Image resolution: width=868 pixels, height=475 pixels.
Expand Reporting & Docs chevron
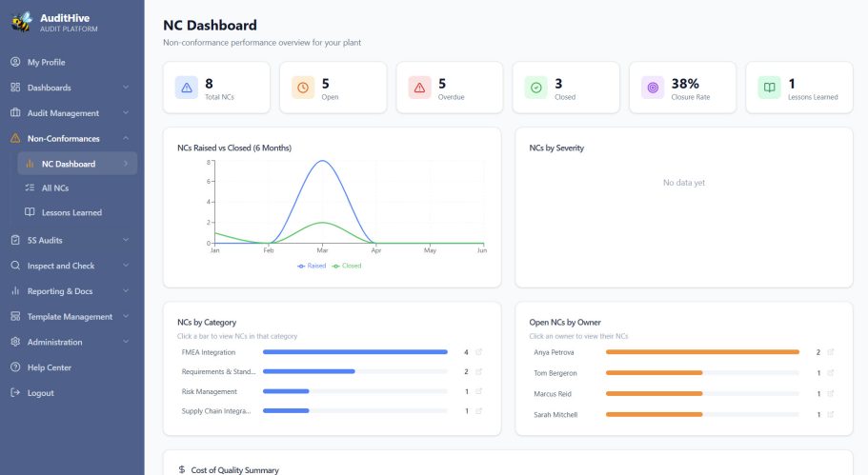coord(126,291)
